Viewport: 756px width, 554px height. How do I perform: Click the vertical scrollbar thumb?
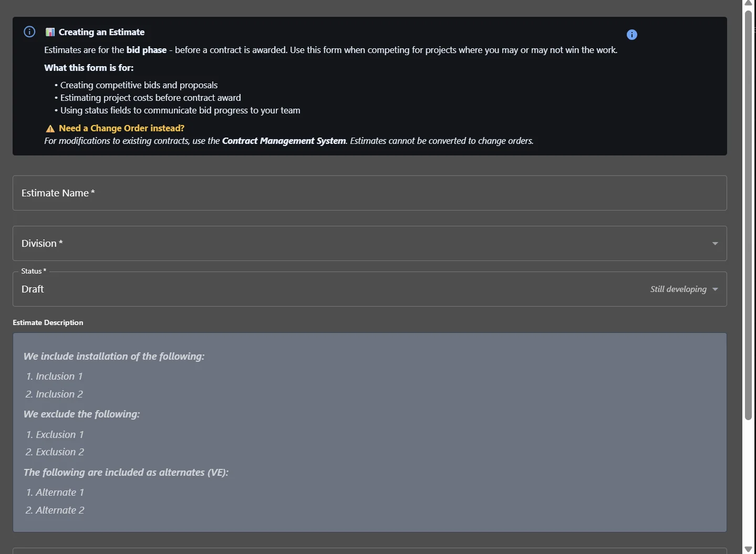pos(748,215)
